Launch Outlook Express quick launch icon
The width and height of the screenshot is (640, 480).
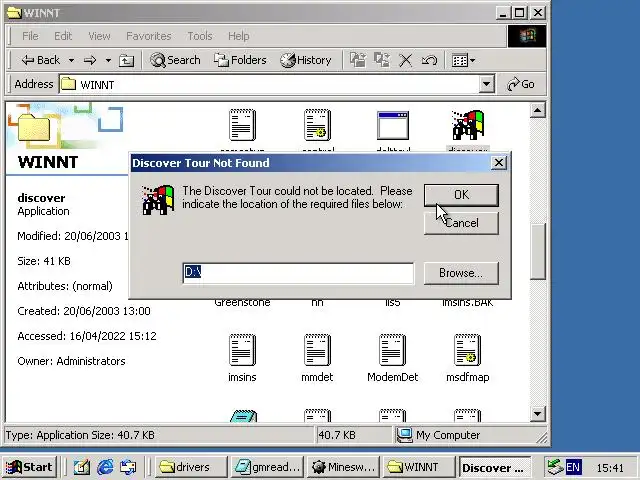128,467
